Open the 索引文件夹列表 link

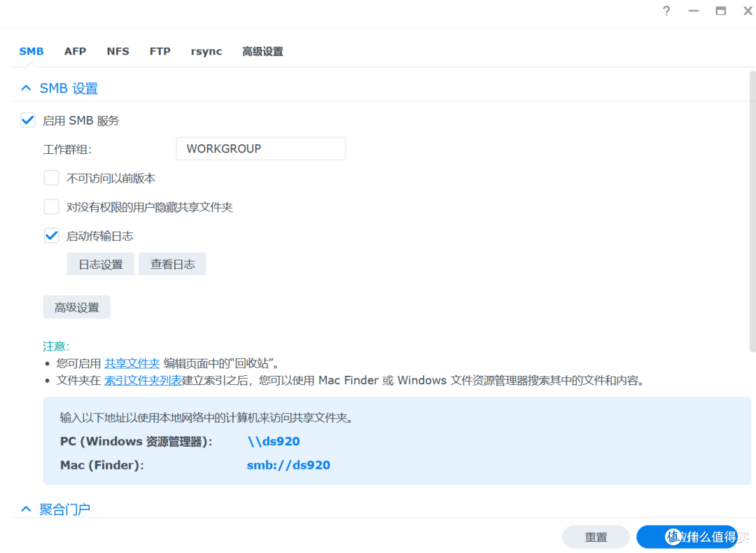143,380
